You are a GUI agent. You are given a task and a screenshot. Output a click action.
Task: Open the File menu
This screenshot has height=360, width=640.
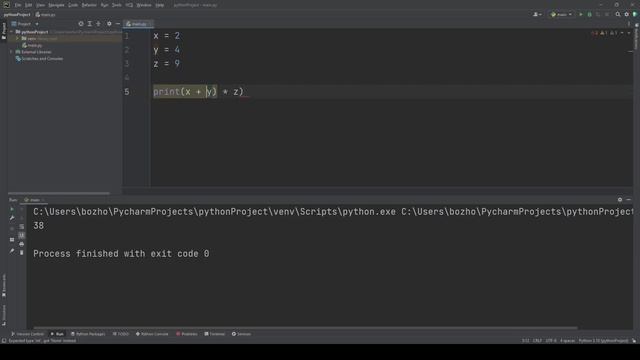(x=18, y=5)
